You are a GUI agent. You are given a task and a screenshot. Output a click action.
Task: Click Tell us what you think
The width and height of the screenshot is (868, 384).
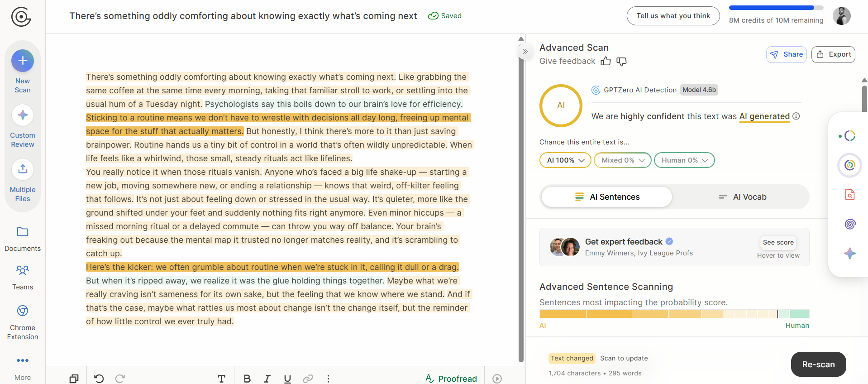pos(673,16)
